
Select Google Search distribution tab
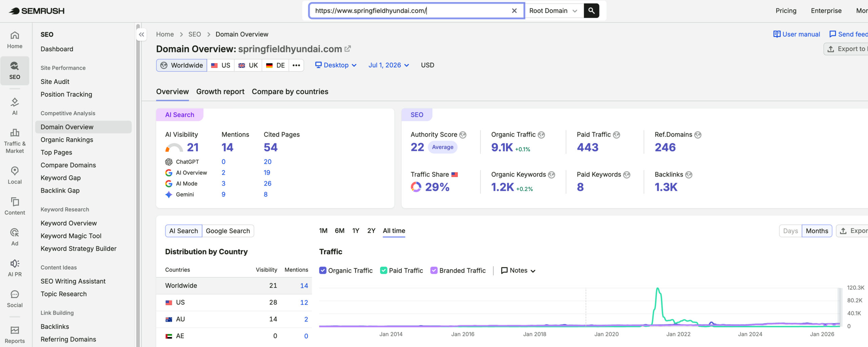click(228, 231)
